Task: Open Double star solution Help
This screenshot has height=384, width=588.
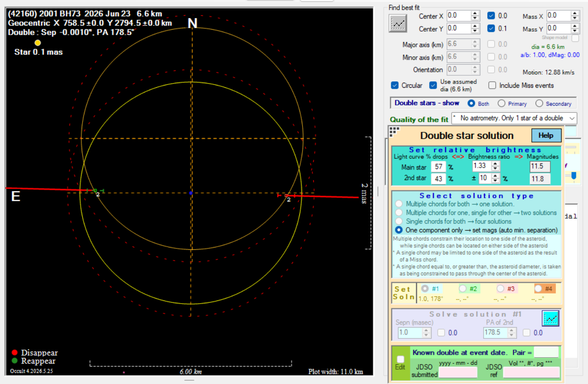Action: 546,136
